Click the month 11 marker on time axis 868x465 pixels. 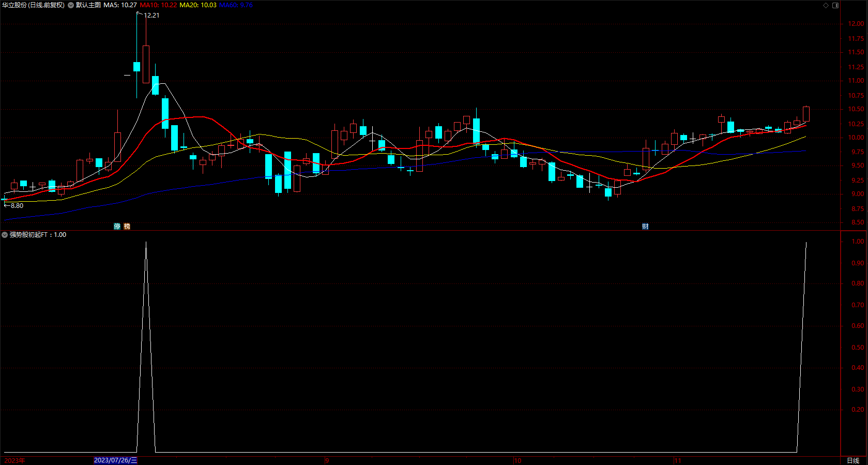click(677, 461)
